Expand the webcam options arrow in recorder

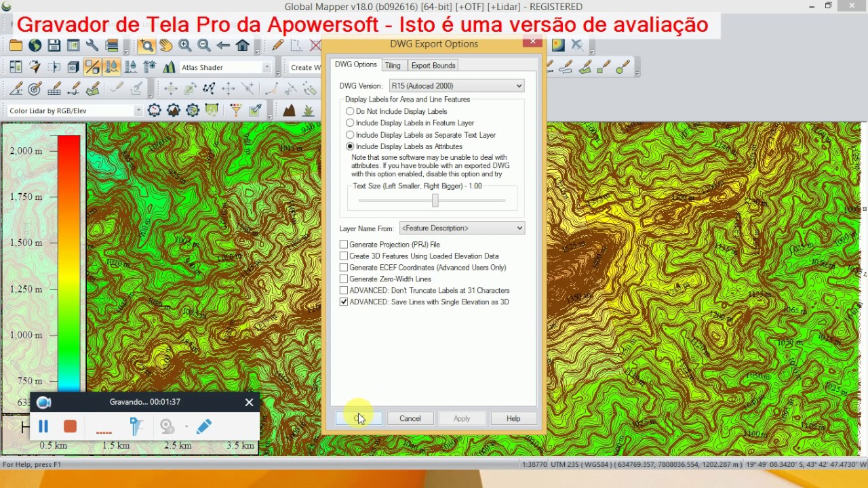[186, 427]
